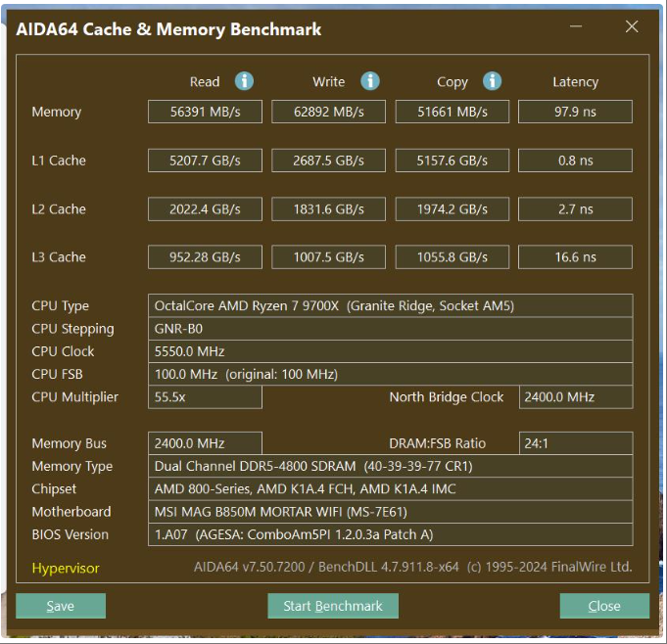Select L1 Cache read 5207.7 GB/s
667x644 pixels.
pos(205,161)
